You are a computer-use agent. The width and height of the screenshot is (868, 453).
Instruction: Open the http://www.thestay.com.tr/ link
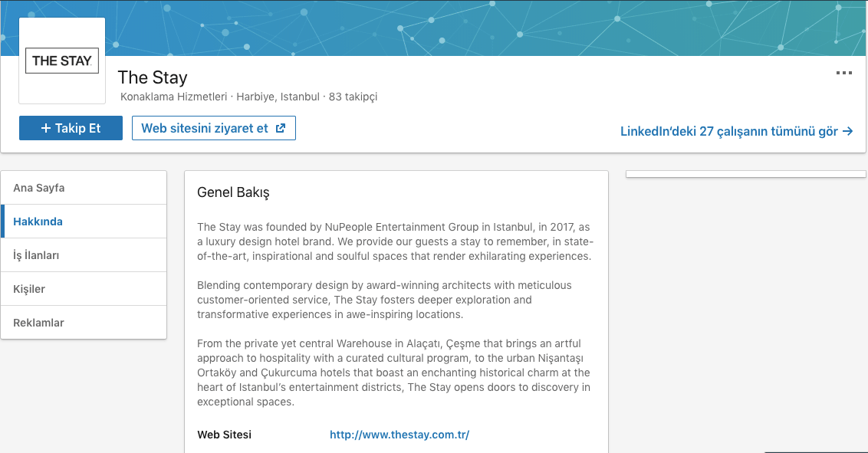coord(399,435)
